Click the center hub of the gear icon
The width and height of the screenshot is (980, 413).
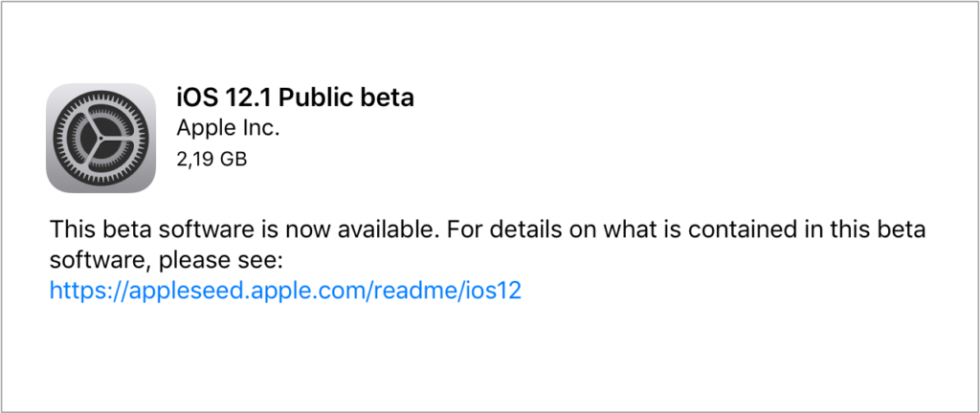pyautogui.click(x=100, y=139)
